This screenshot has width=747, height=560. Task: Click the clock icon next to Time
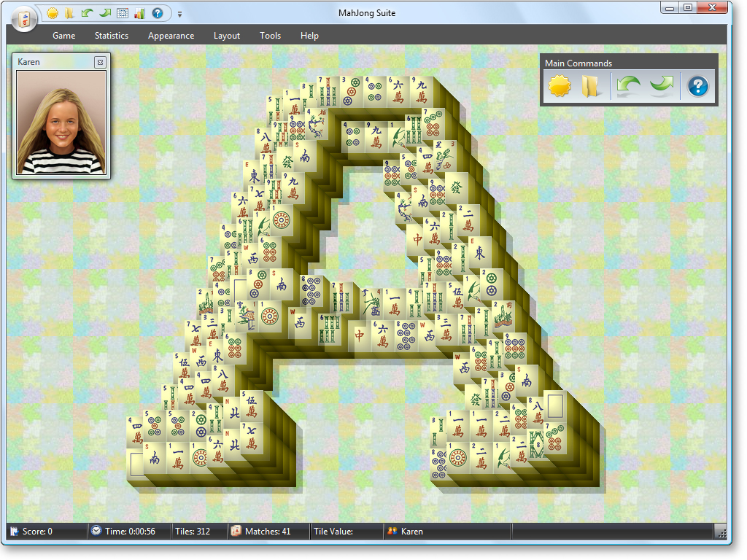(96, 531)
